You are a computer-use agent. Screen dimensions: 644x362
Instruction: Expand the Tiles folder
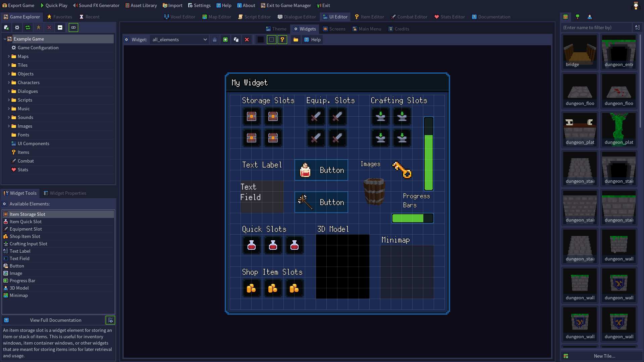9,65
